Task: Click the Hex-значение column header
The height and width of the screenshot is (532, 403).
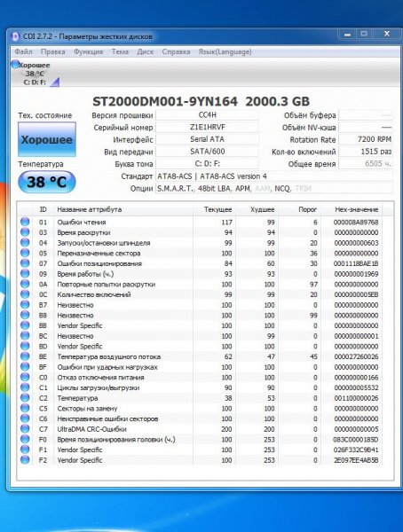Action: click(352, 209)
